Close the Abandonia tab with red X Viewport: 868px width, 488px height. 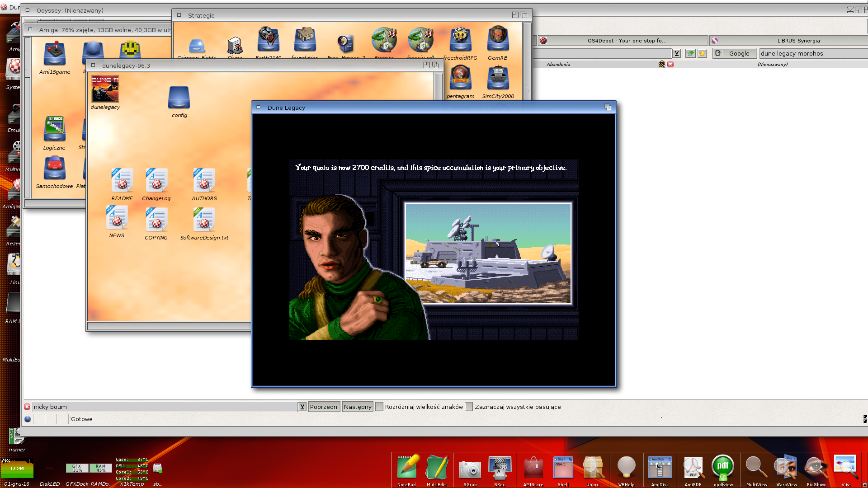670,64
